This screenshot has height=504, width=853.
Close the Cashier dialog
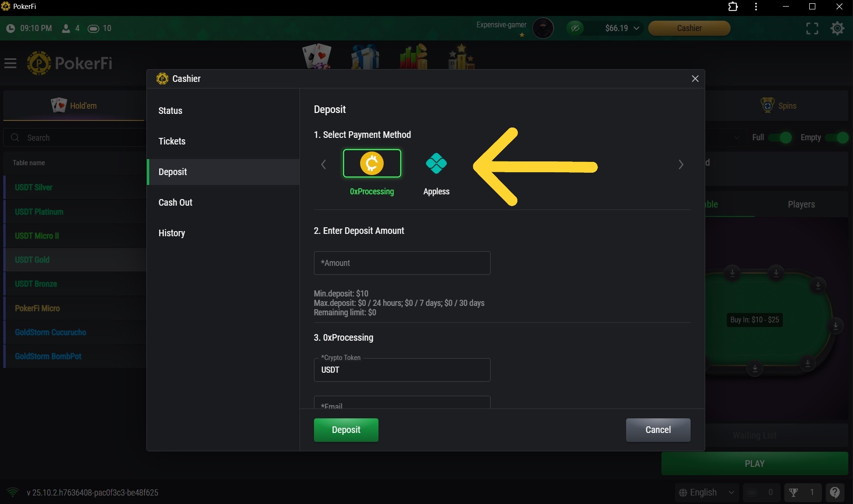pos(695,79)
